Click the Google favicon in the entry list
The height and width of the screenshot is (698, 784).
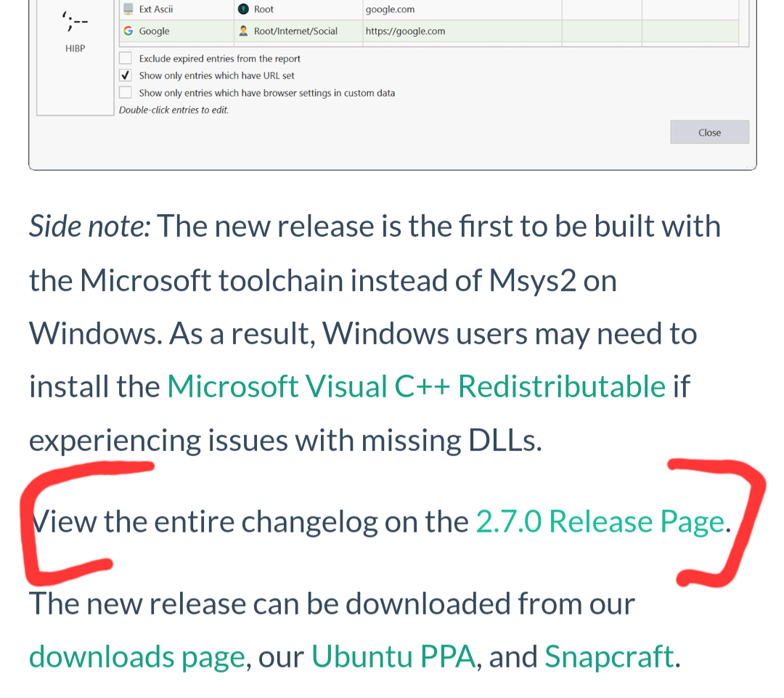pyautogui.click(x=128, y=31)
